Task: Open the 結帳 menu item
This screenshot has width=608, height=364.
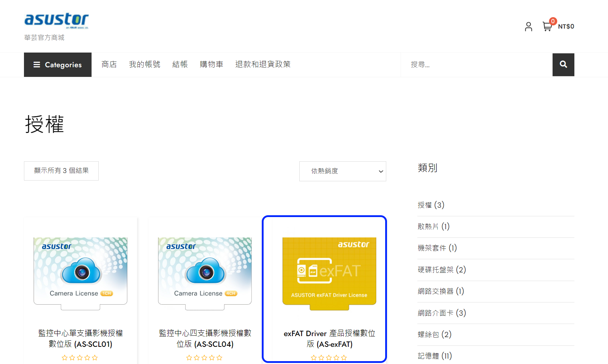Action: 180,64
